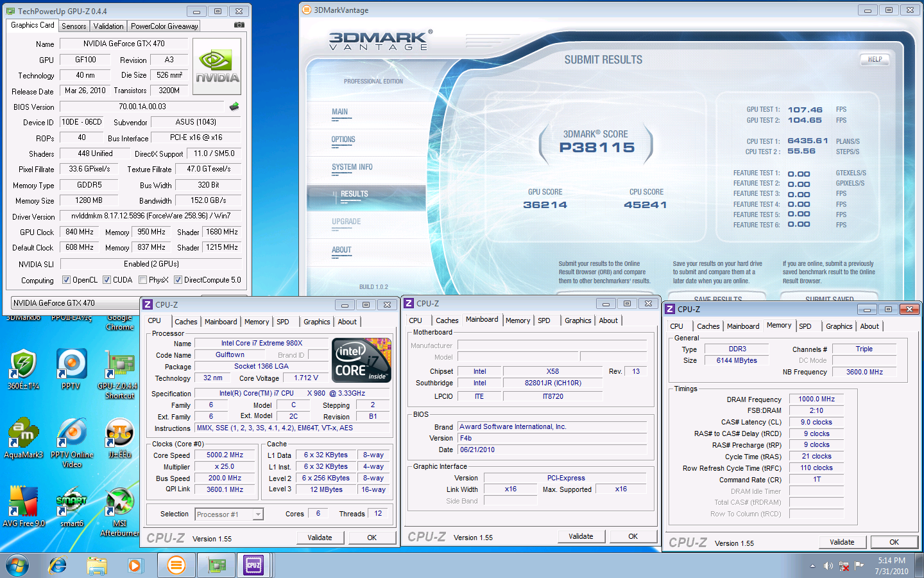Open the AquaMark3 desktop icon
The height and width of the screenshot is (578, 924).
23,438
